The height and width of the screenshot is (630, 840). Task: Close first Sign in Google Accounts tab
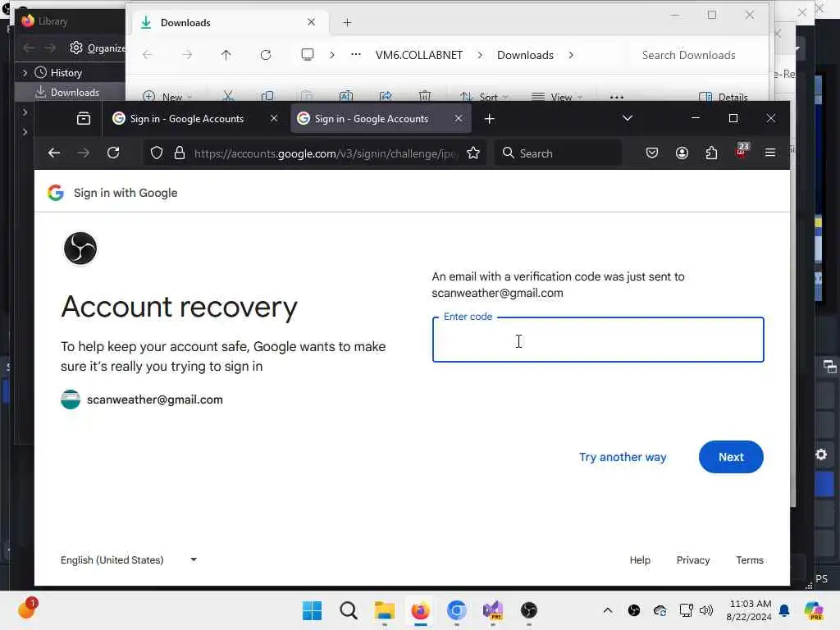(274, 118)
